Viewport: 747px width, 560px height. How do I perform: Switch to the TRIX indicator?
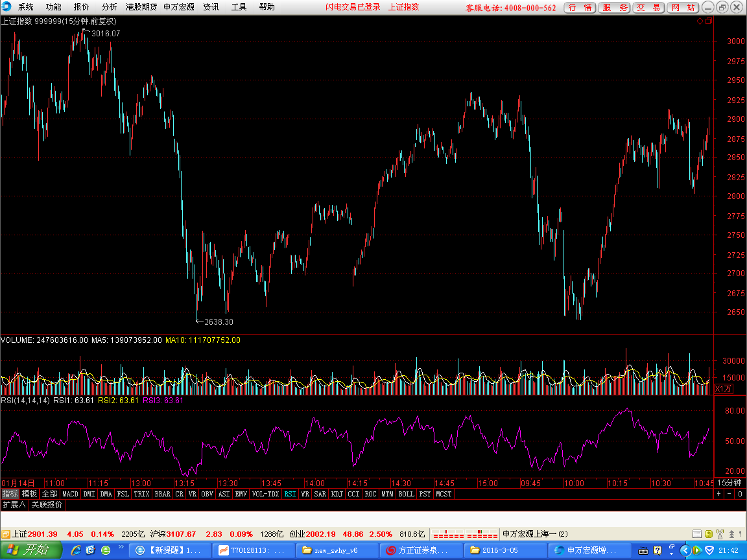pyautogui.click(x=141, y=494)
